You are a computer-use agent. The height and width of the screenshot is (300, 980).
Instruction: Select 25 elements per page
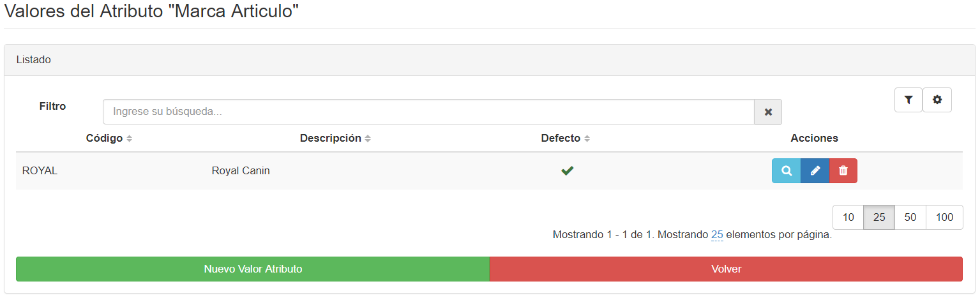pyautogui.click(x=879, y=217)
